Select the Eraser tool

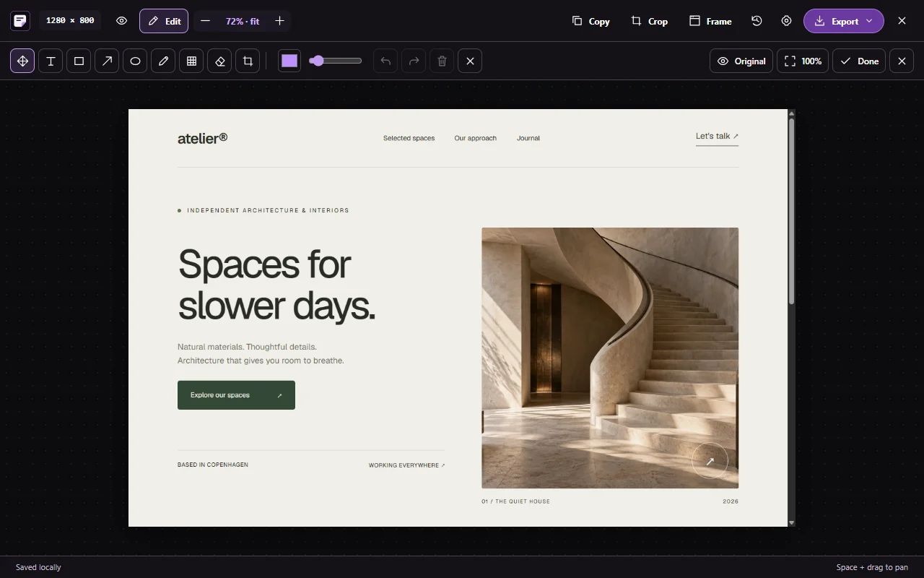[219, 61]
